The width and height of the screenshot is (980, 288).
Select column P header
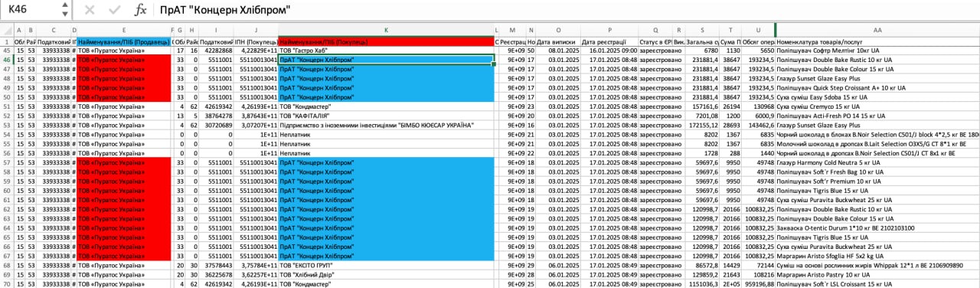coord(609,30)
